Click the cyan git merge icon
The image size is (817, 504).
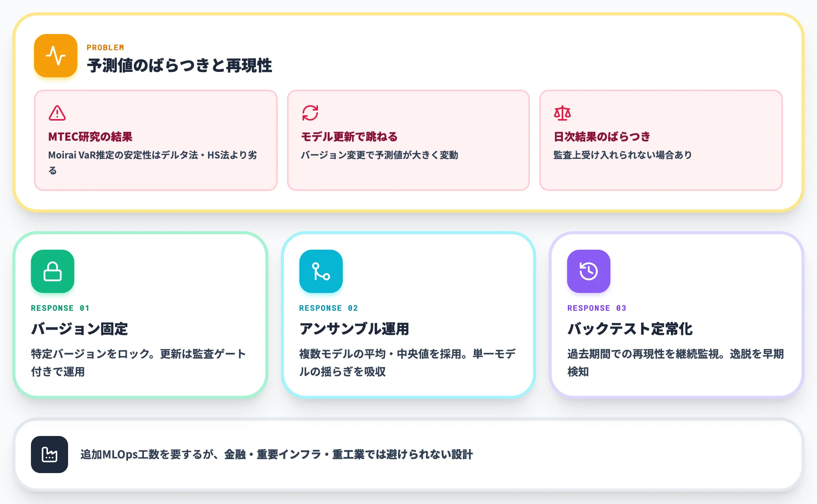pyautogui.click(x=321, y=271)
